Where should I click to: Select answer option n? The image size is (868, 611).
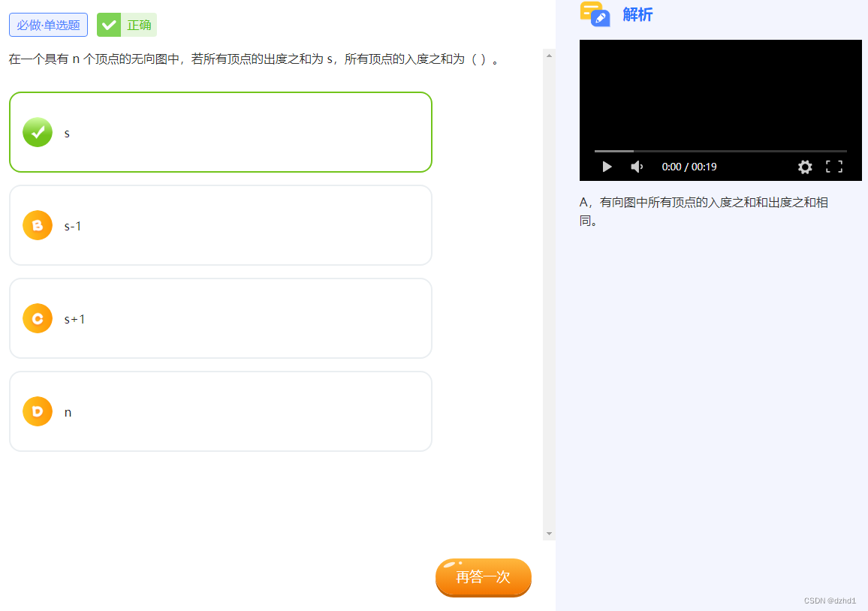[220, 411]
